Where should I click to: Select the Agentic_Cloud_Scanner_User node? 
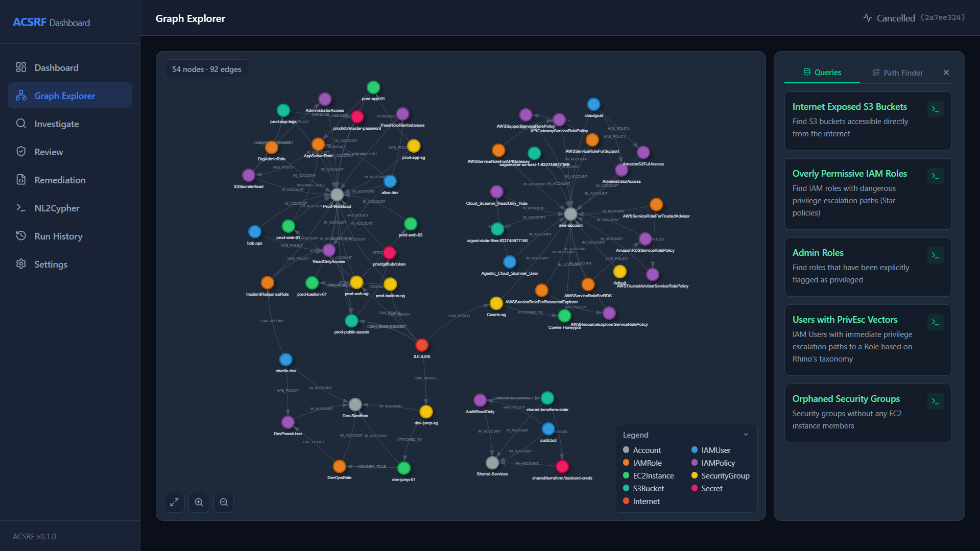pyautogui.click(x=510, y=262)
